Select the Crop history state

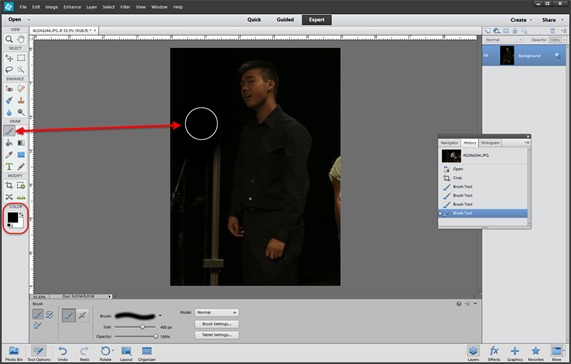click(x=483, y=178)
